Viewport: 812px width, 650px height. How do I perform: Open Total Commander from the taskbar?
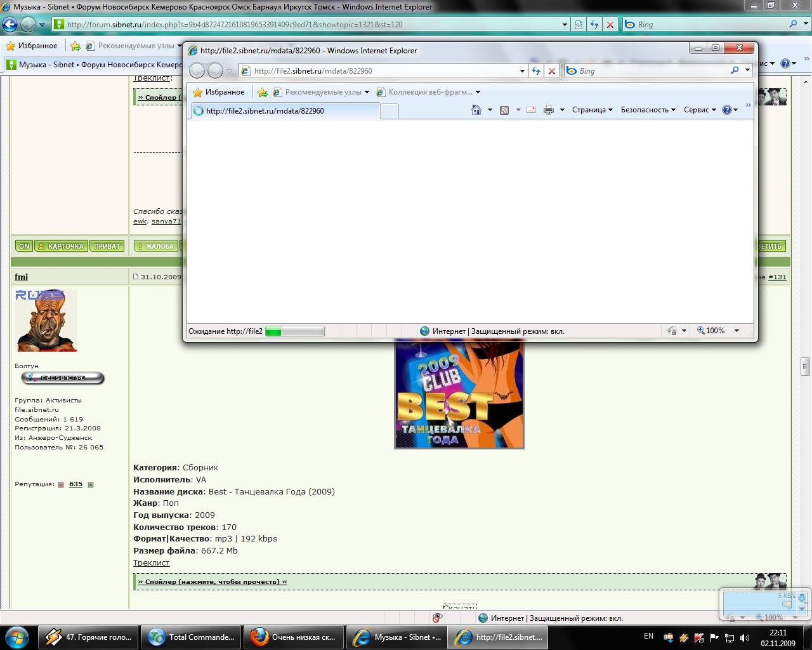pos(191,637)
